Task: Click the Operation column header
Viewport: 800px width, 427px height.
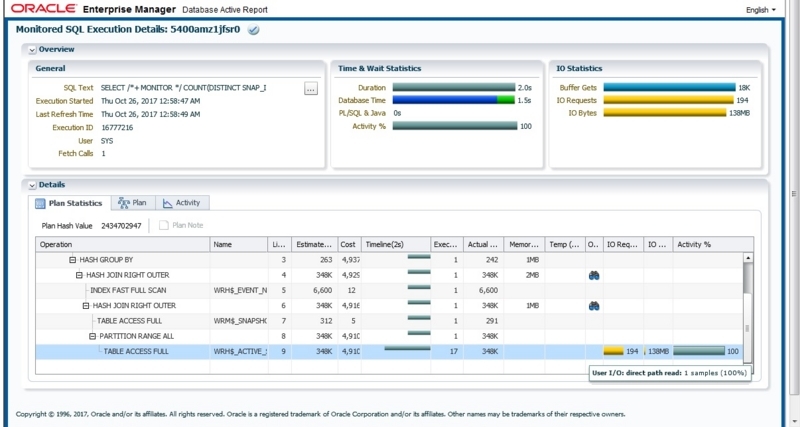Action: tap(122, 244)
